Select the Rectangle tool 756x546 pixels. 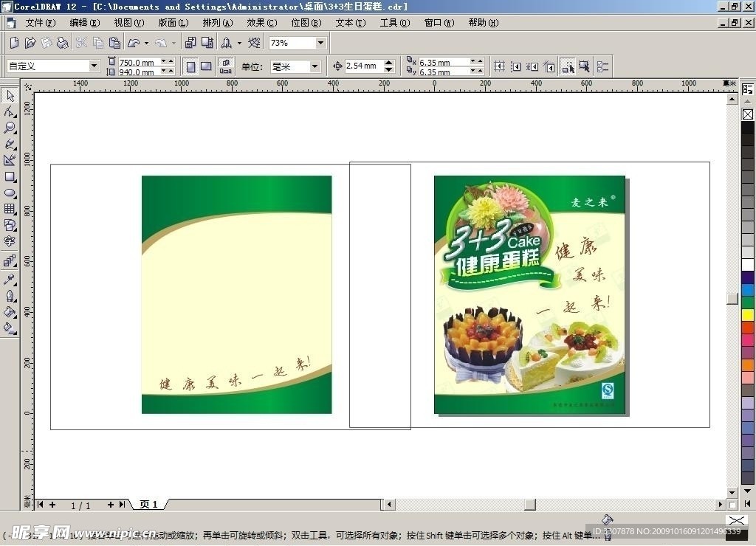coord(10,177)
